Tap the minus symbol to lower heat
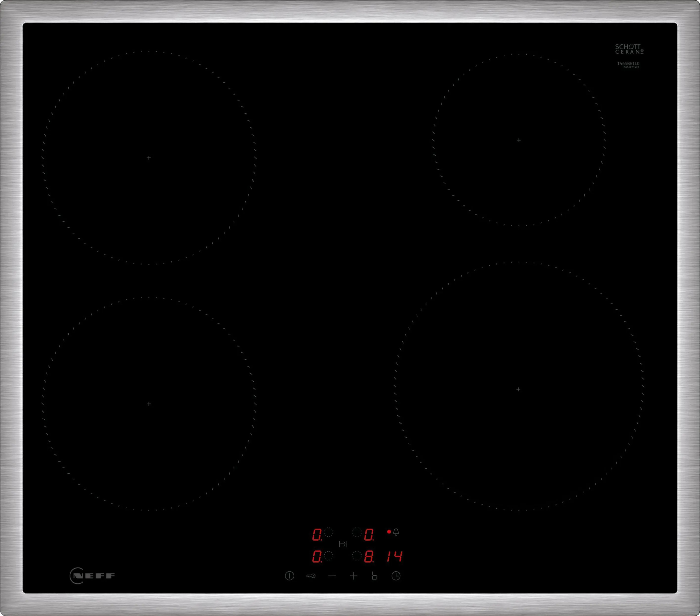Viewport: 700px width, 616px height. [x=332, y=576]
